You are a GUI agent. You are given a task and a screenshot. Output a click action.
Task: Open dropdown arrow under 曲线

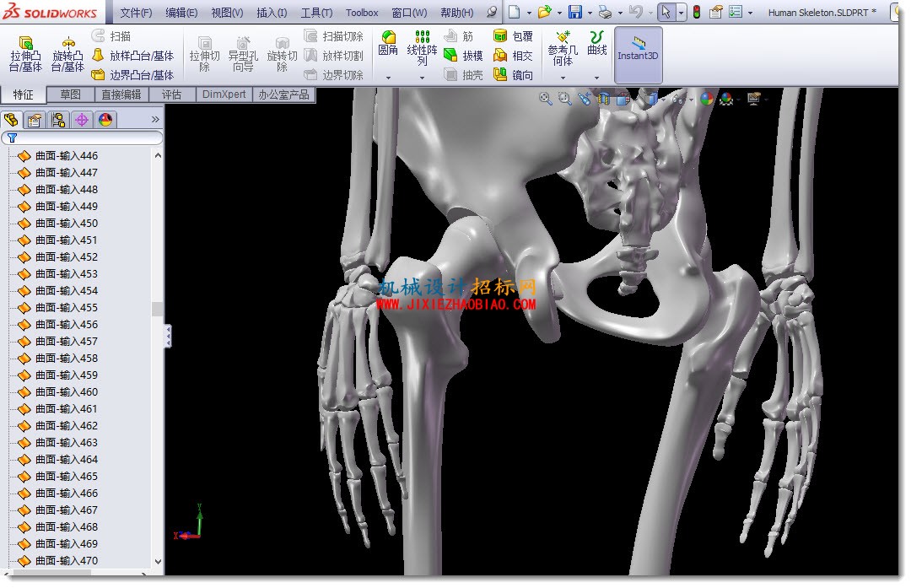coord(596,78)
